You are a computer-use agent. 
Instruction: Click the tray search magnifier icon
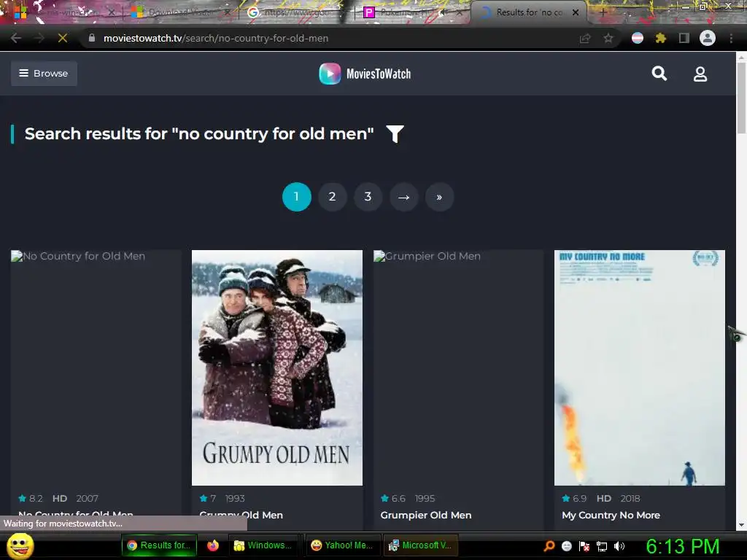point(549,545)
